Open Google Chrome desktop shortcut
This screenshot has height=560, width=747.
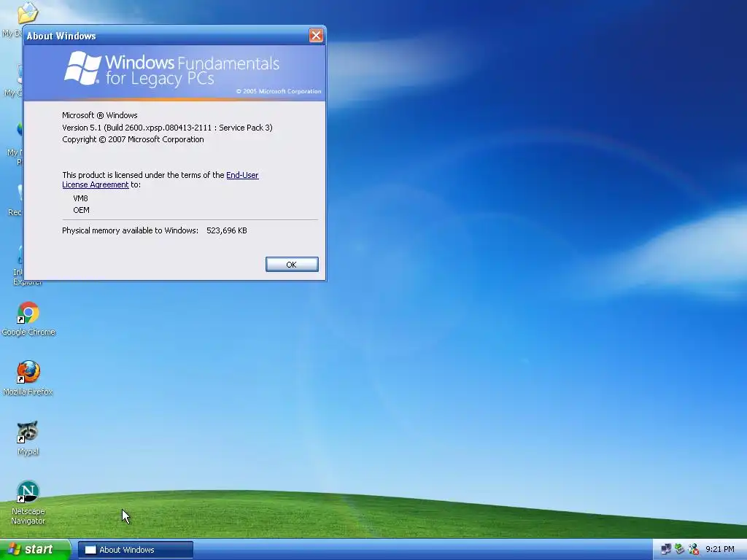(x=28, y=318)
